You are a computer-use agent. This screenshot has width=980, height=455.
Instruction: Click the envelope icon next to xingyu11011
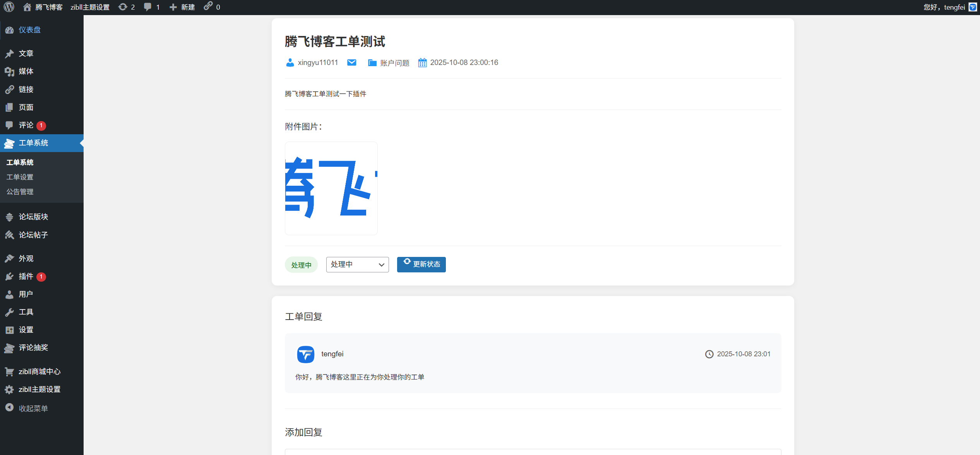(351, 62)
